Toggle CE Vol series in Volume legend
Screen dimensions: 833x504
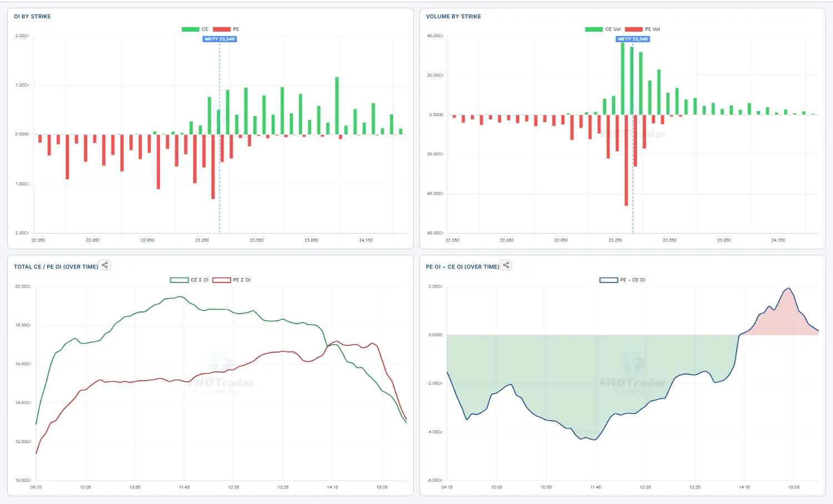603,29
